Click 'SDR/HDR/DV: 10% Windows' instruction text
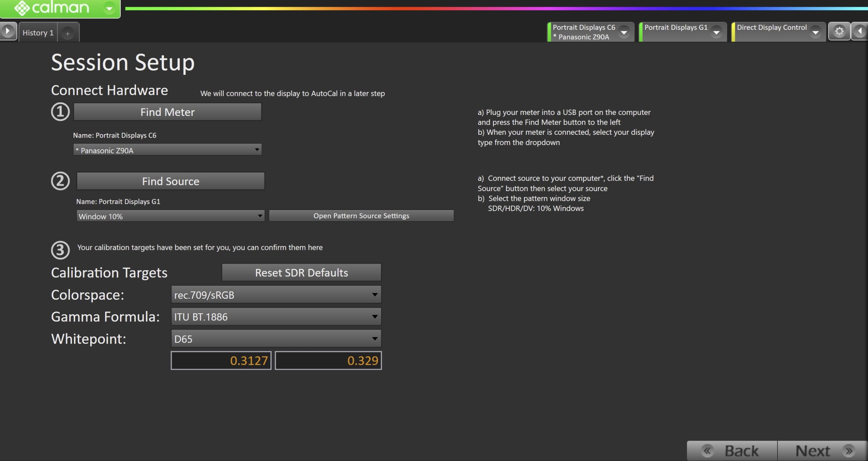The image size is (868, 461). tap(536, 208)
